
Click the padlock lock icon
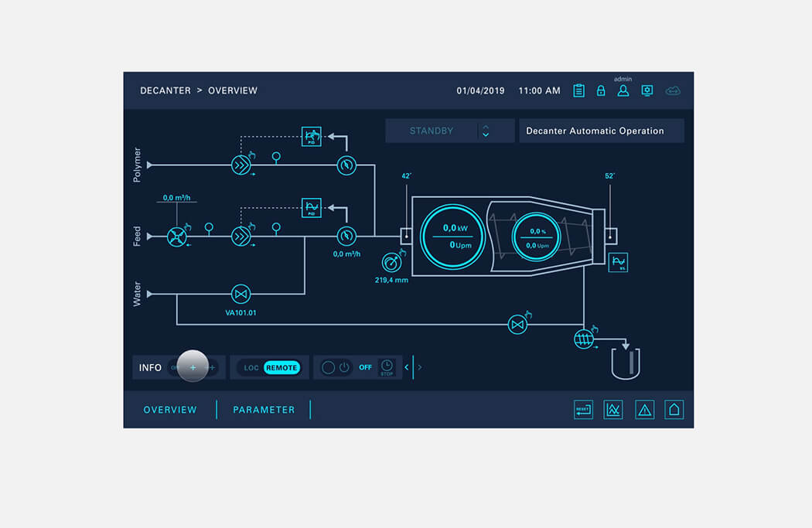pos(601,90)
